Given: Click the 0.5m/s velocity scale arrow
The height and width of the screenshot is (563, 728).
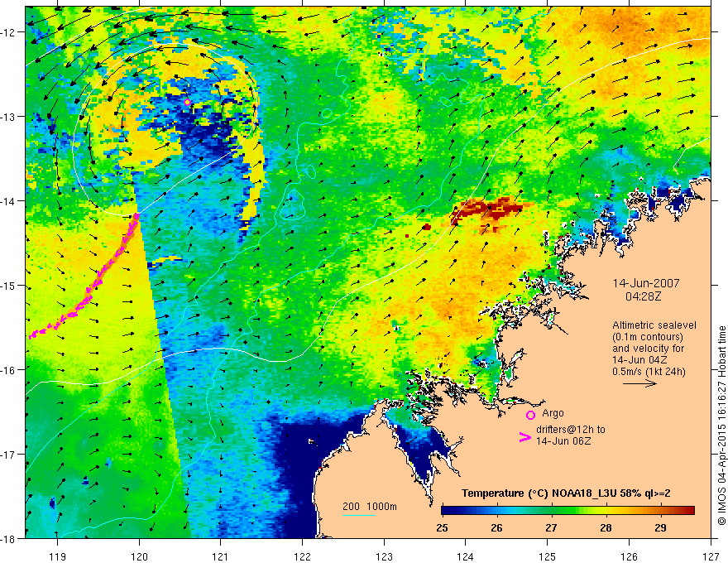Looking at the screenshot, I should [639, 383].
